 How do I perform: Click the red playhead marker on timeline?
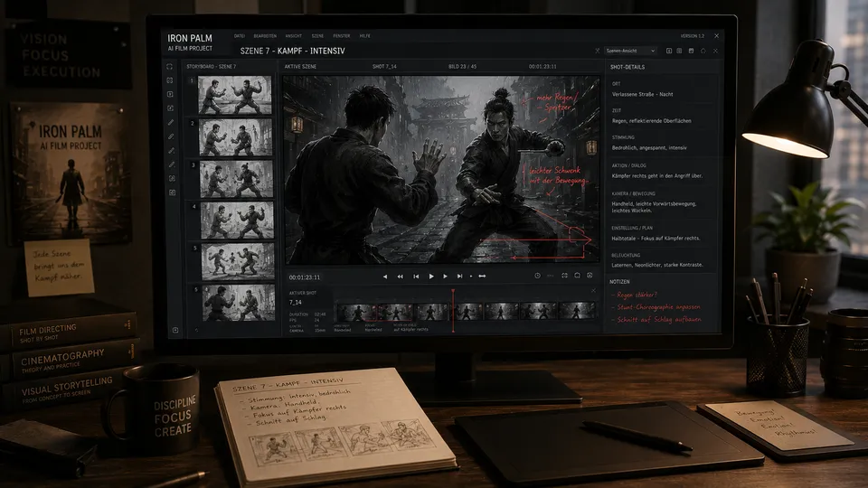click(453, 310)
